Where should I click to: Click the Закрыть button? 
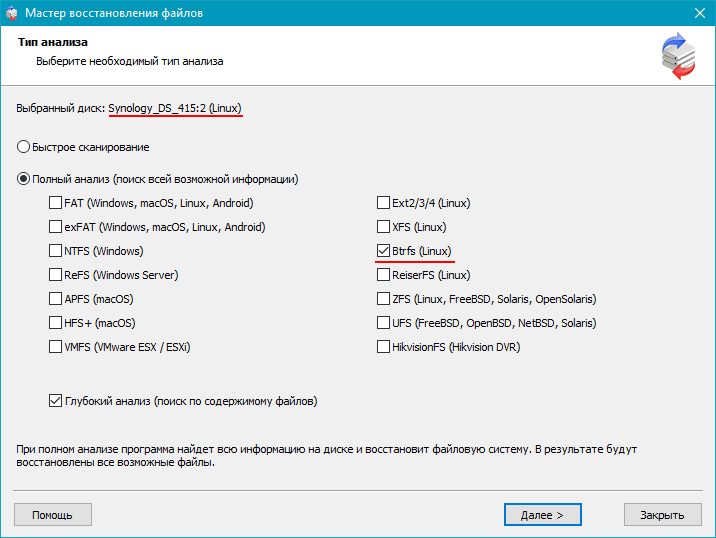pos(663,515)
